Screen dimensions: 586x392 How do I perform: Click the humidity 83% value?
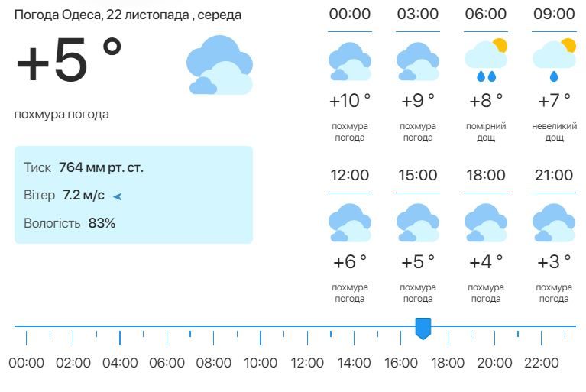pos(102,224)
